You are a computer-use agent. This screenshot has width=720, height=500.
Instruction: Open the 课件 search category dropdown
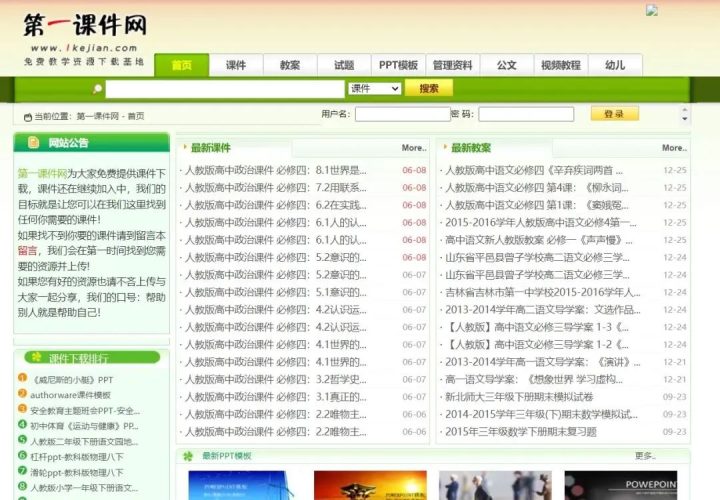(x=374, y=89)
